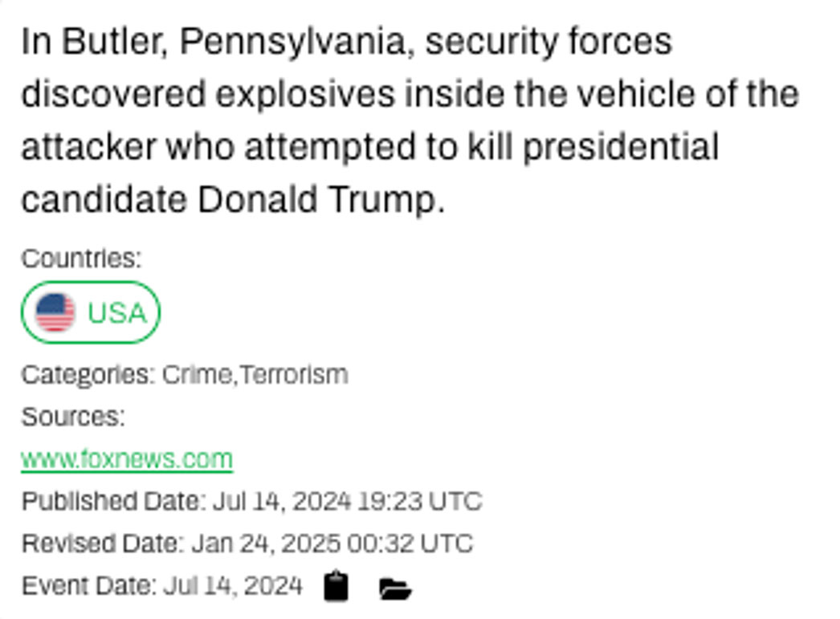The height and width of the screenshot is (619, 840).
Task: Click the Event Date label
Action: point(89,586)
